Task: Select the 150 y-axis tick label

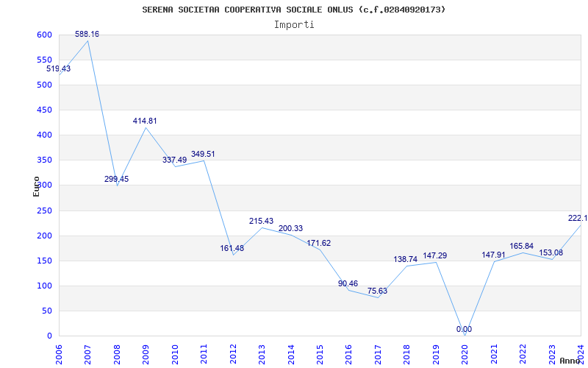Action: tap(44, 261)
